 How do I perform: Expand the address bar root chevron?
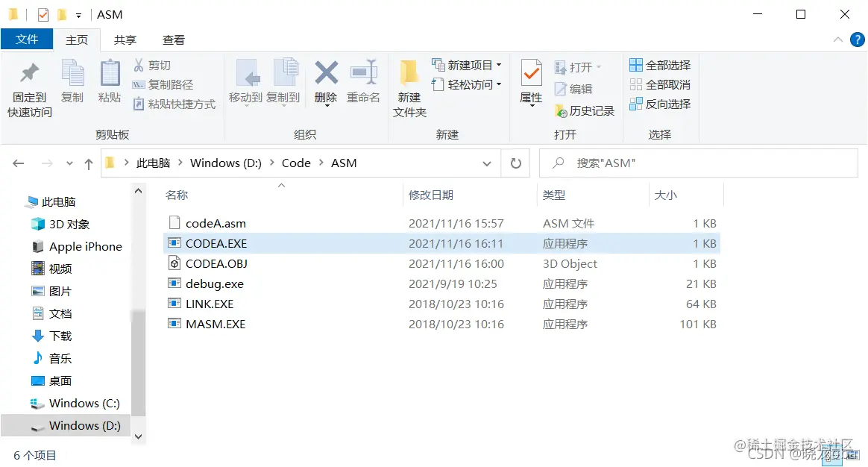pos(126,163)
